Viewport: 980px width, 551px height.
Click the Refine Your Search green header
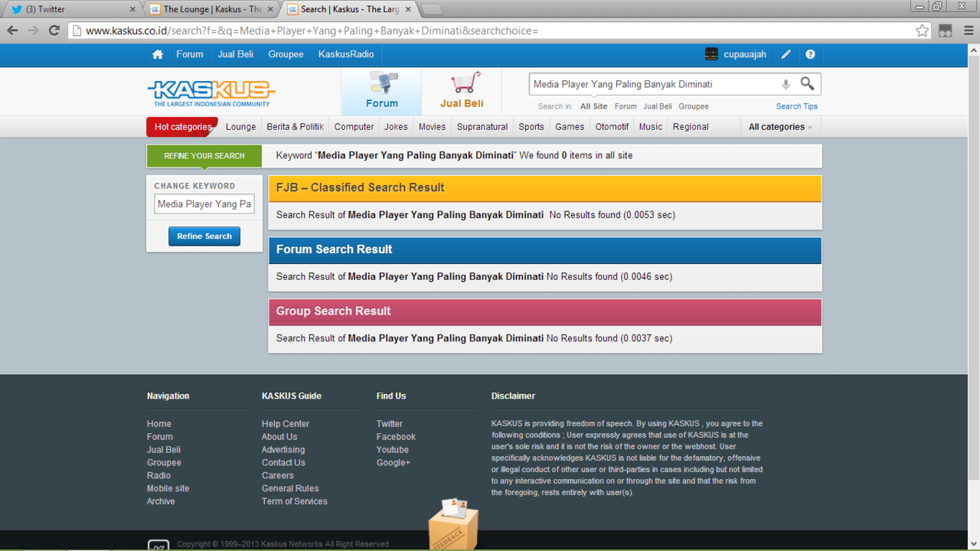click(204, 156)
